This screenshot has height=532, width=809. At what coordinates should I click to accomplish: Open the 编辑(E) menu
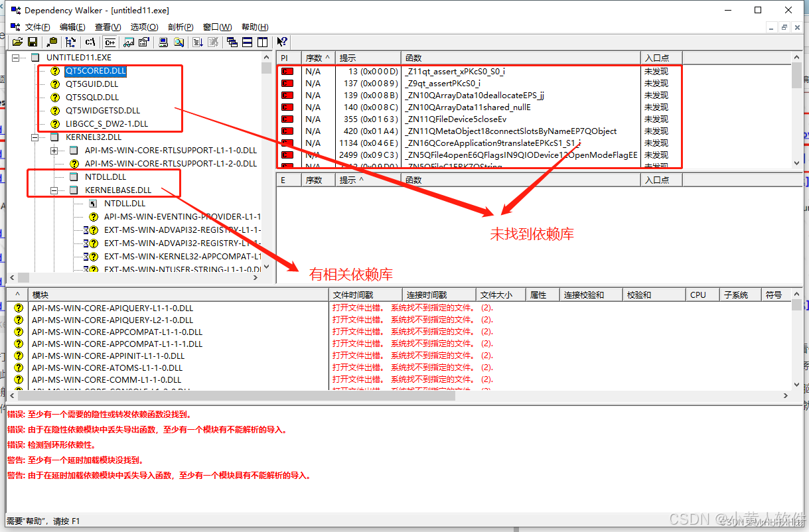click(72, 27)
